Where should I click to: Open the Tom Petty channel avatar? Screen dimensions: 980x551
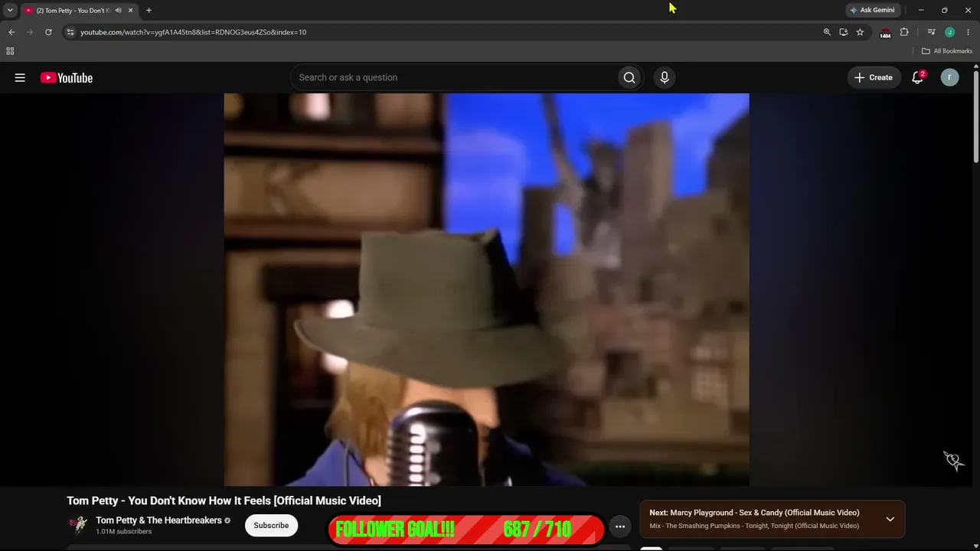click(x=78, y=525)
